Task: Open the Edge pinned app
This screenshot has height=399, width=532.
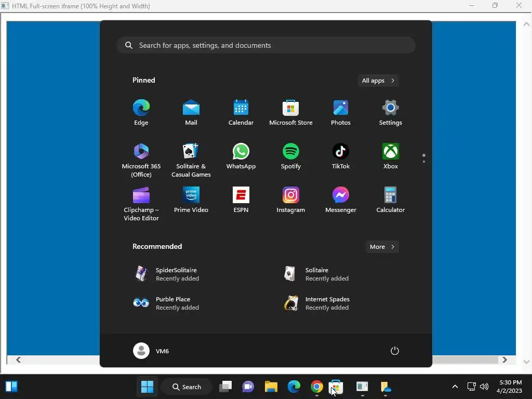Action: 141,113
